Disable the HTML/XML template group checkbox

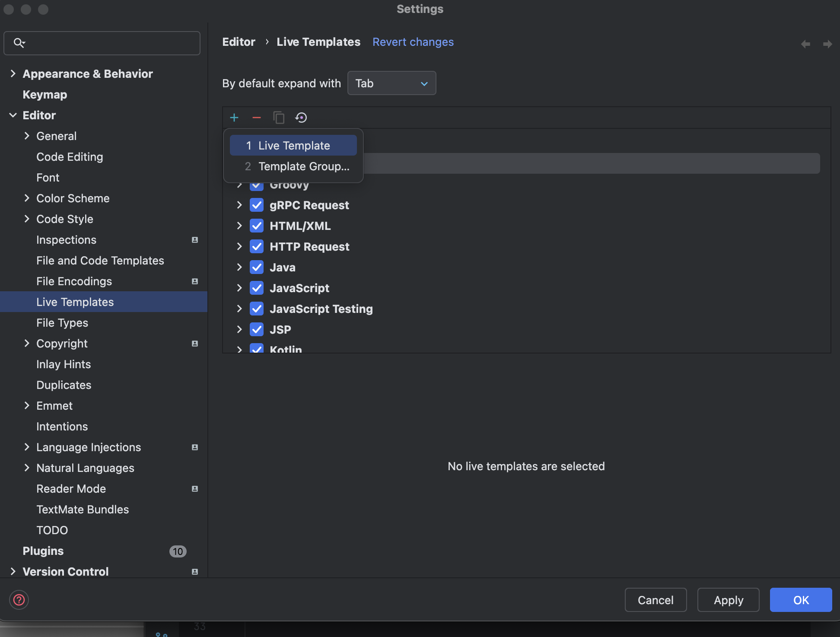tap(257, 226)
